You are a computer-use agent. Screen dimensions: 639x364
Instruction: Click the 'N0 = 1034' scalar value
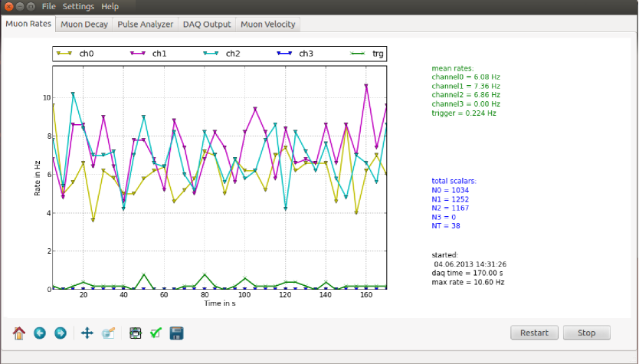[x=451, y=190]
